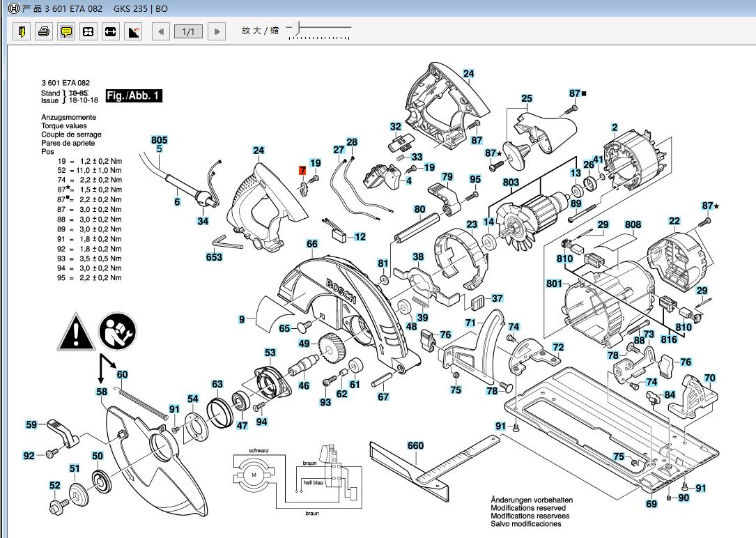Select part number 41 label
Image resolution: width=756 pixels, height=538 pixels.
pos(598,160)
